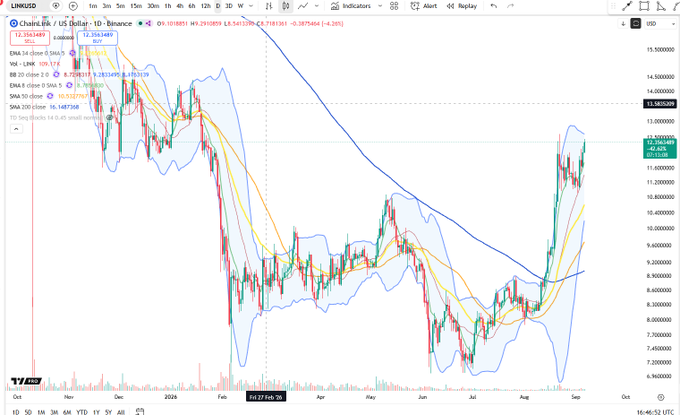Click the SMA 50 indicator status icon
680x415 pixels.
50,96
